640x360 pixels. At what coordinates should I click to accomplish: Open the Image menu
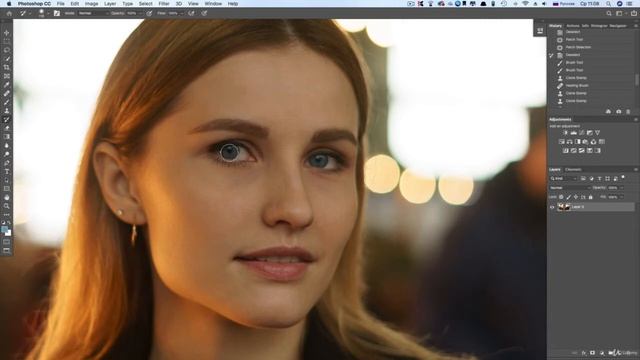[91, 4]
